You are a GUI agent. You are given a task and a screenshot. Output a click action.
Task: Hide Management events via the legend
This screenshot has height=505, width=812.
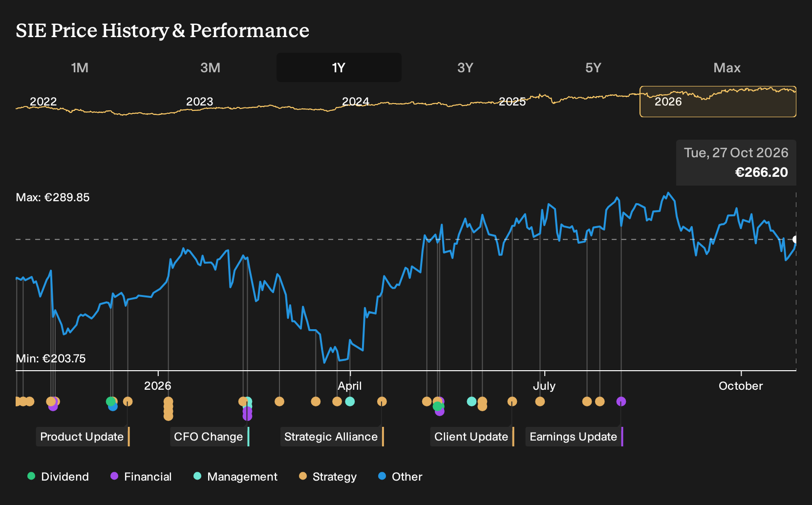235,477
